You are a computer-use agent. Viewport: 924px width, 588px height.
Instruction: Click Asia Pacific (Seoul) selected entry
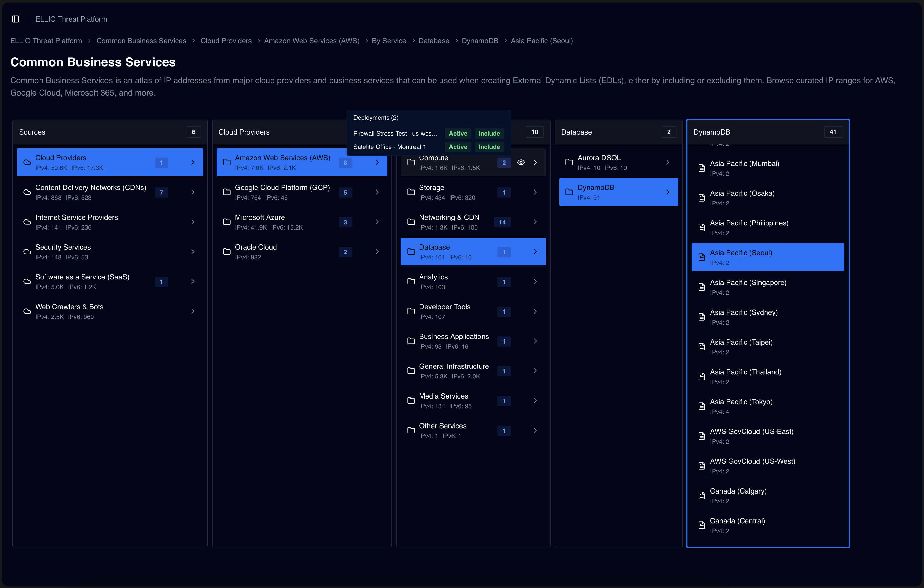pos(768,257)
